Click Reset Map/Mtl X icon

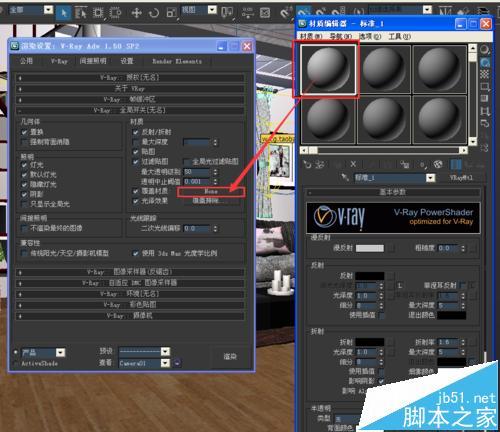coord(353,164)
